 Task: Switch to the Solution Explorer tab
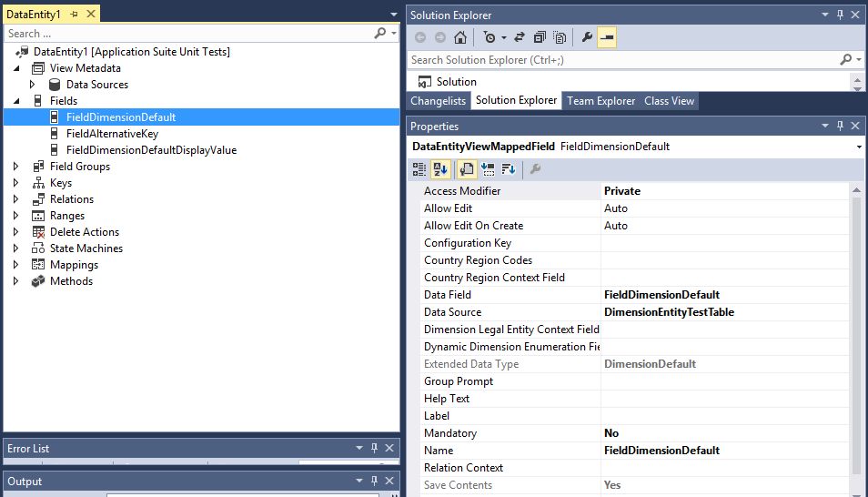pos(516,100)
